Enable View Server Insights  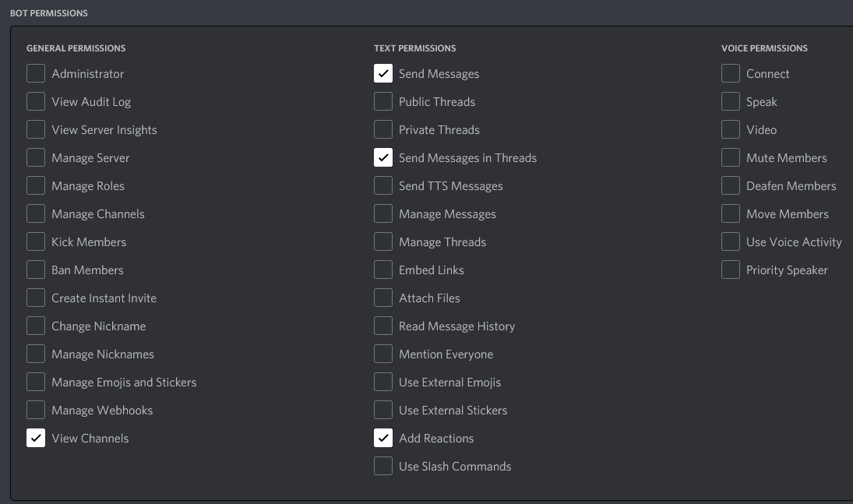pyautogui.click(x=35, y=129)
